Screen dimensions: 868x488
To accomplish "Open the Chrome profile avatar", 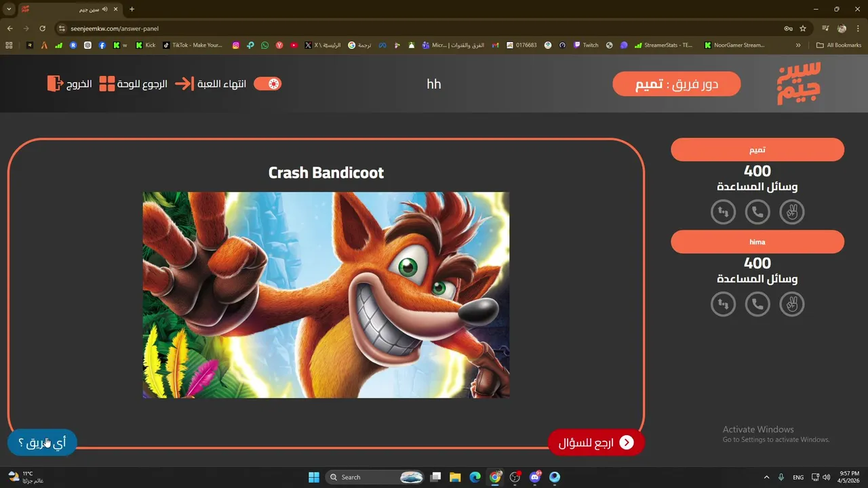I will click(x=842, y=28).
